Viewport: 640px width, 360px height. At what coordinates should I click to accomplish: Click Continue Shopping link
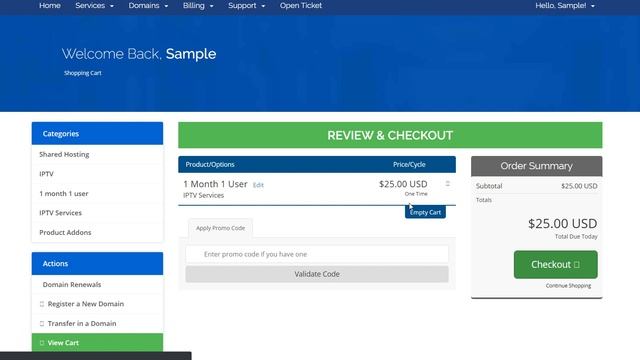568,286
